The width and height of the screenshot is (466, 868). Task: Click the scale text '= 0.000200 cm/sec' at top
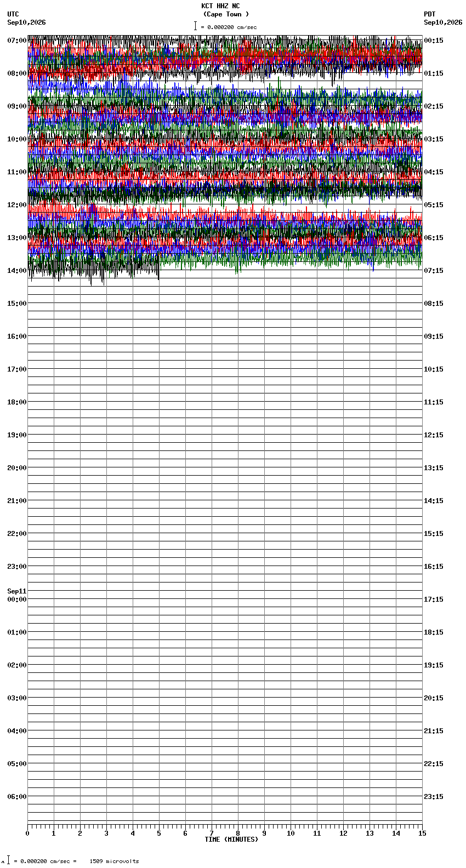tap(229, 27)
